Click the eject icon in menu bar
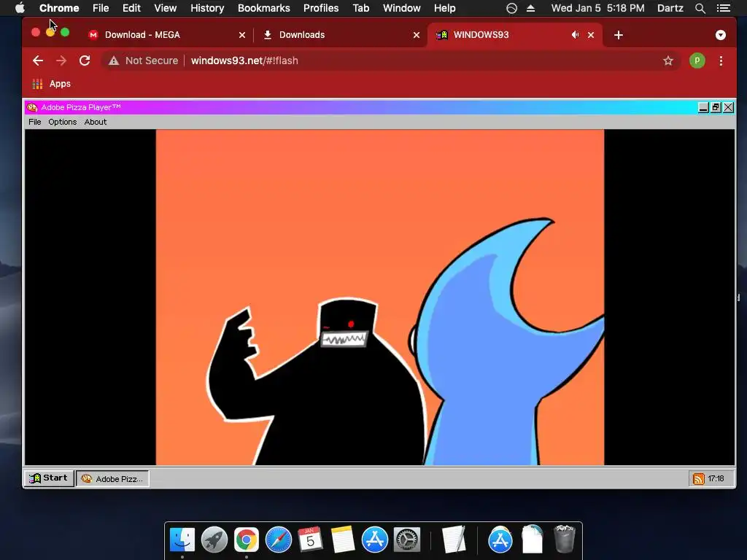This screenshot has height=560, width=747. 530,8
